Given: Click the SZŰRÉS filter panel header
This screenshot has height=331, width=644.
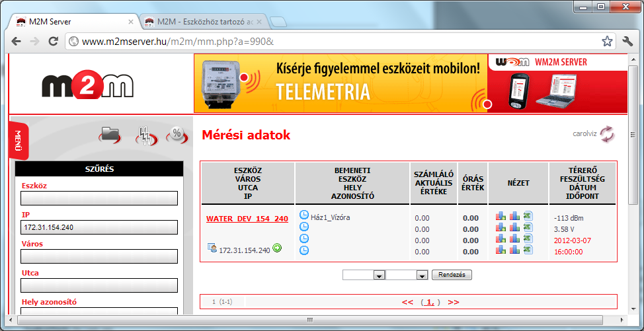Looking at the screenshot, I should point(99,168).
